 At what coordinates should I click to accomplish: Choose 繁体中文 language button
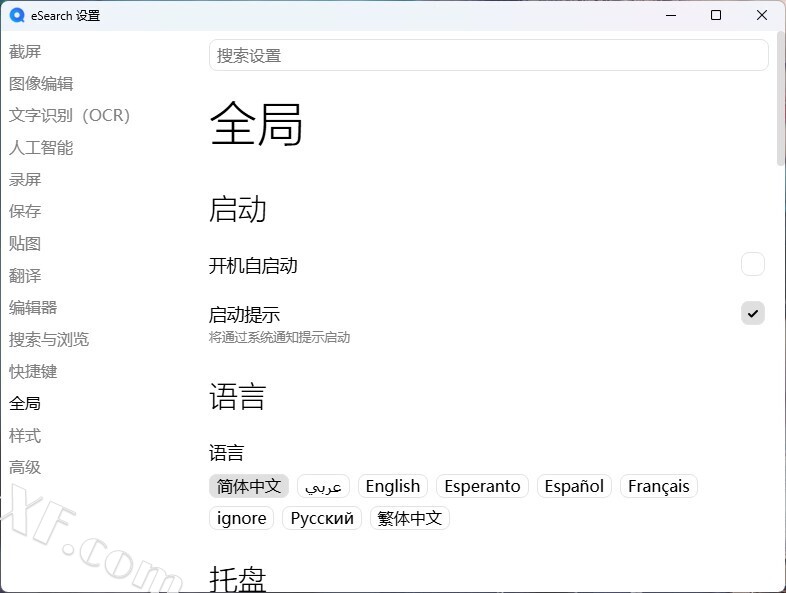[410, 518]
